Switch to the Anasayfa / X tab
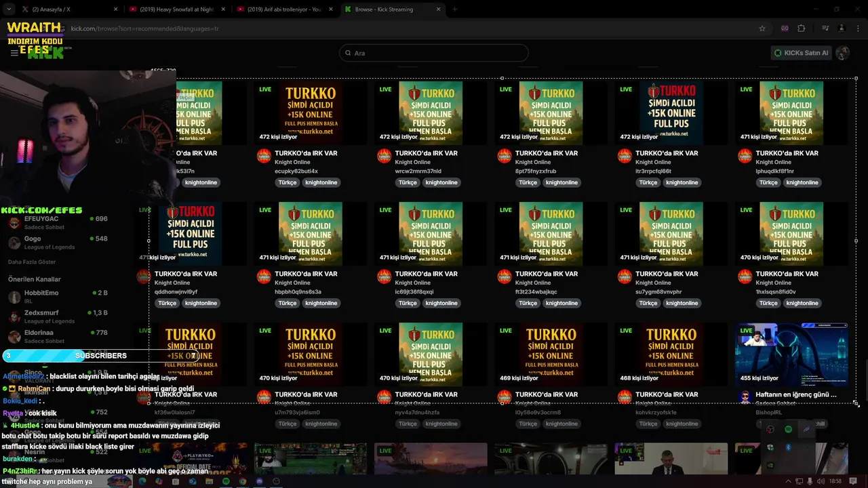Screen dimensions: 868x488 click(68, 9)
